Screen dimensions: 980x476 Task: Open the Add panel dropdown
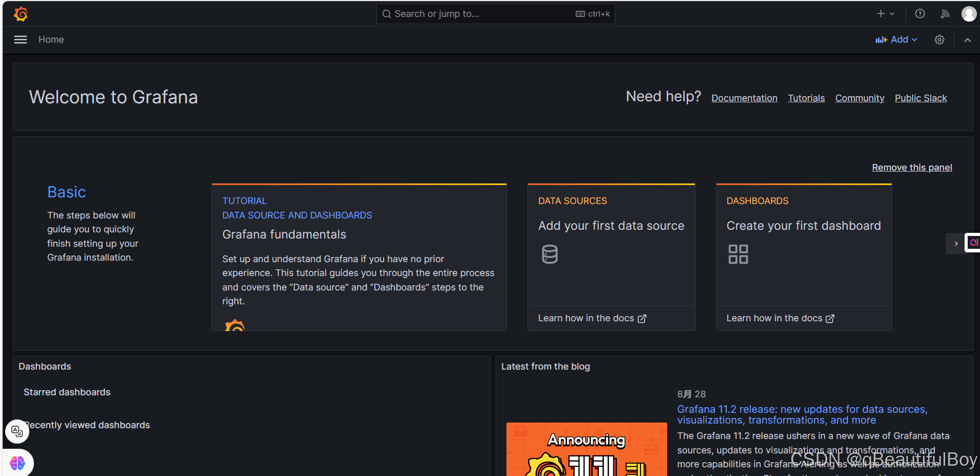tap(896, 40)
